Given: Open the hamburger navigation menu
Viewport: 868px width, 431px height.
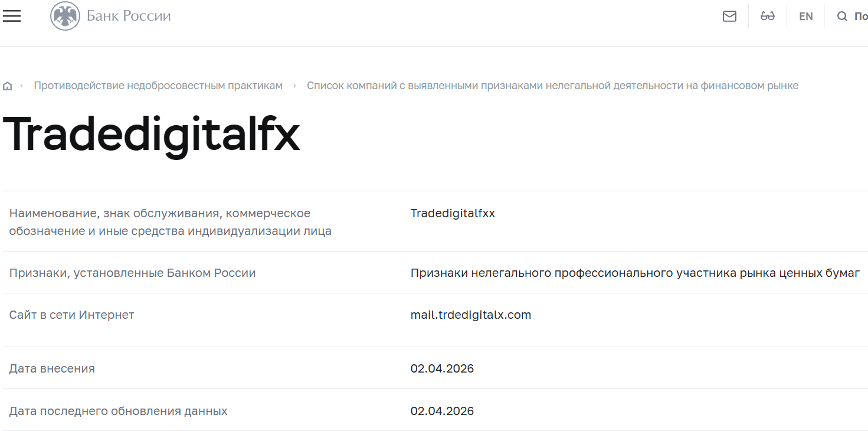Looking at the screenshot, I should click(12, 16).
